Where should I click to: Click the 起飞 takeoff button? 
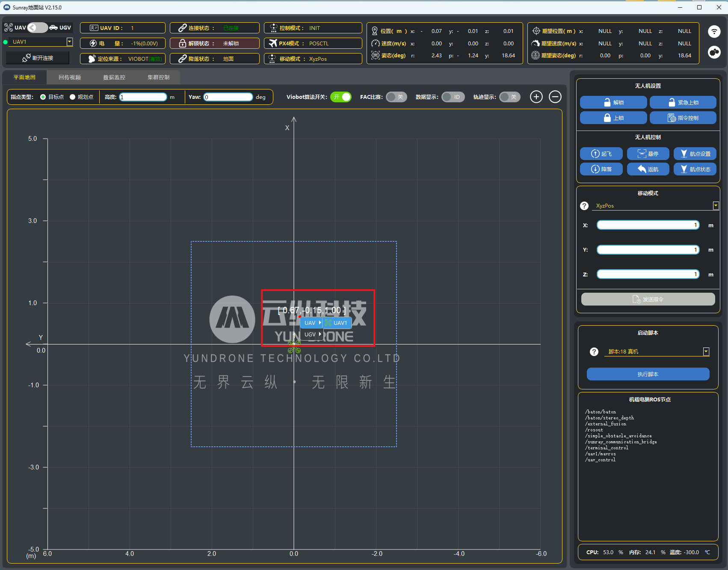[x=601, y=154]
